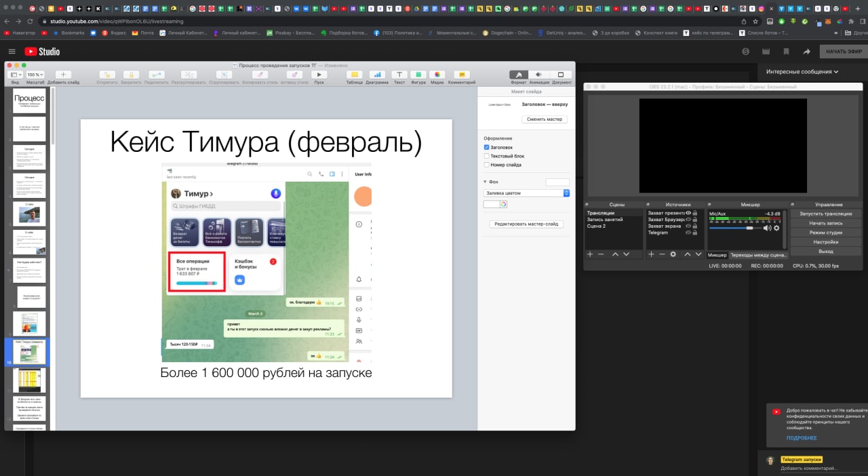
Task: Click the Кейс Тимура (февраль) slide title
Action: pyautogui.click(x=266, y=142)
